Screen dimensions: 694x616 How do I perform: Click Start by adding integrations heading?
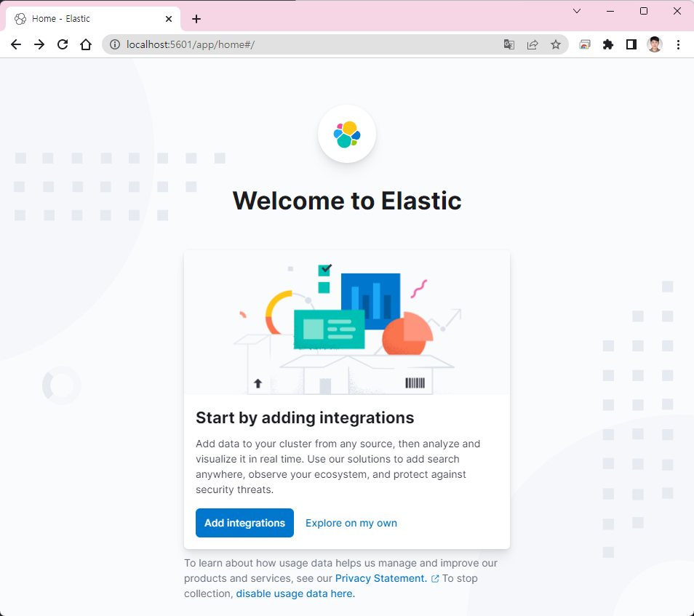[305, 417]
